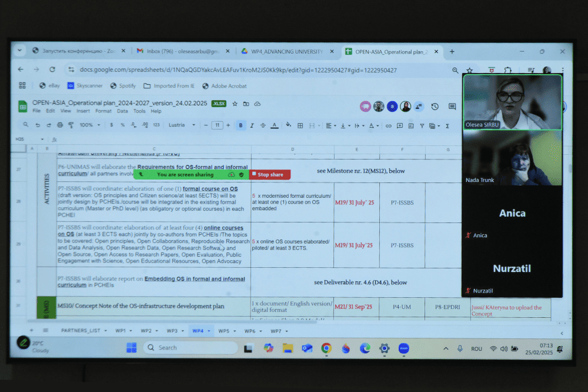Open vertical align dropdown
The image size is (588, 392).
coord(345,126)
